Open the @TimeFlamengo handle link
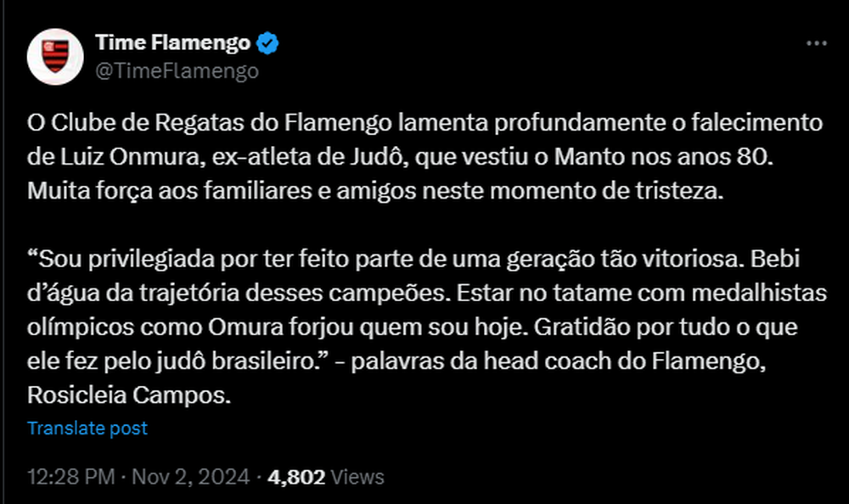The width and height of the screenshot is (849, 504). [x=177, y=71]
